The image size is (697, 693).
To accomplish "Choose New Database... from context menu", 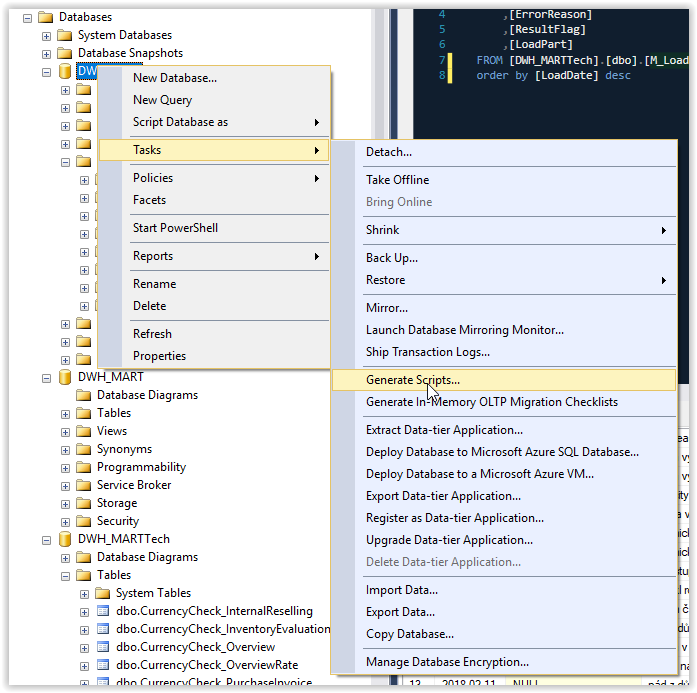I will click(x=214, y=78).
